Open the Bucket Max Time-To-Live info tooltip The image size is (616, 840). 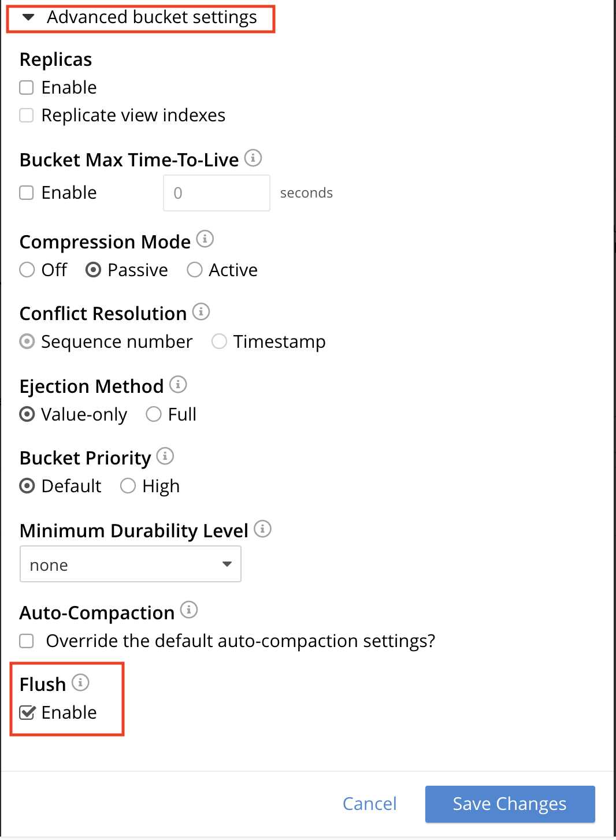[x=253, y=158]
